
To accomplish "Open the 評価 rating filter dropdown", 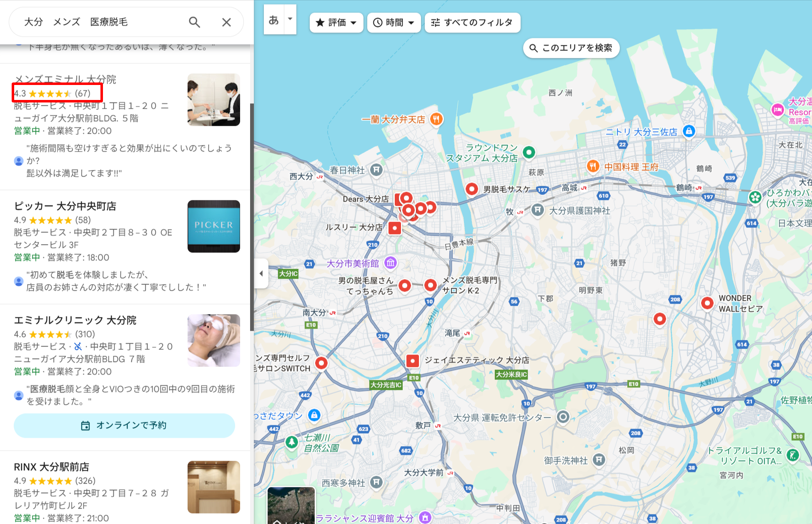I will [x=336, y=23].
